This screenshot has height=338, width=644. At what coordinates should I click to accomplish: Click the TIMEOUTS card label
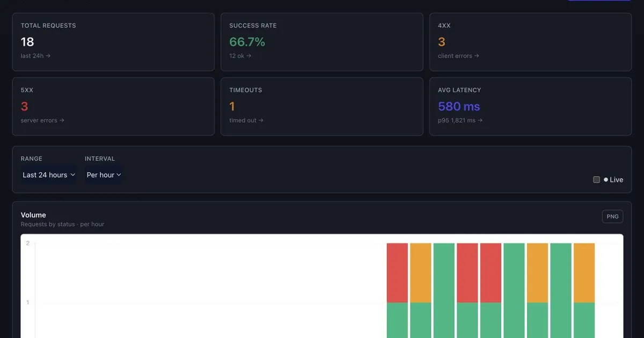[246, 90]
